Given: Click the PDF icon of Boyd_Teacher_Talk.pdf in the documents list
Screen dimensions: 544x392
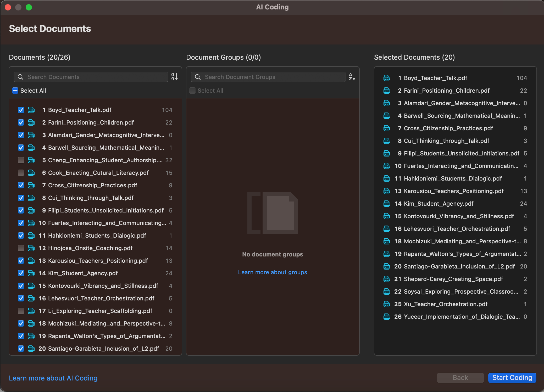Looking at the screenshot, I should (31, 110).
